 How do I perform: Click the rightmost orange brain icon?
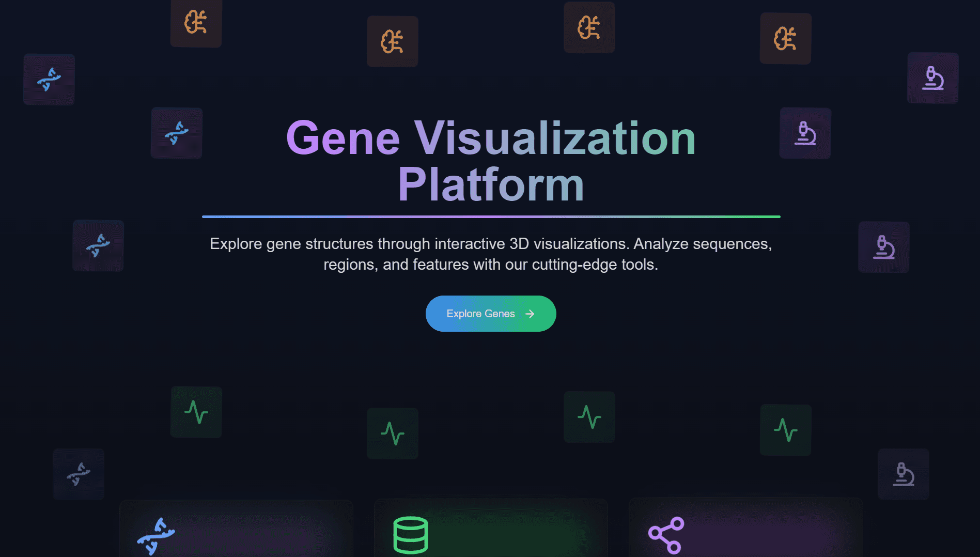pyautogui.click(x=785, y=39)
